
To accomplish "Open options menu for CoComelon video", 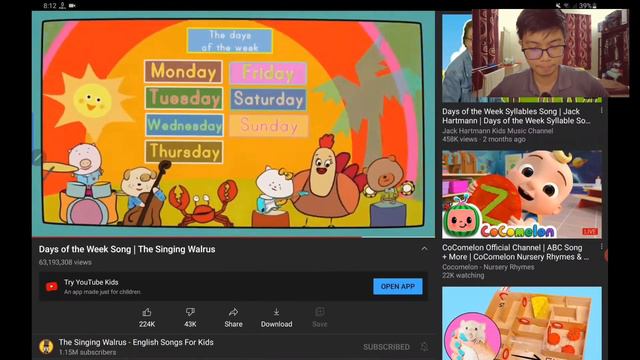I will 601,247.
